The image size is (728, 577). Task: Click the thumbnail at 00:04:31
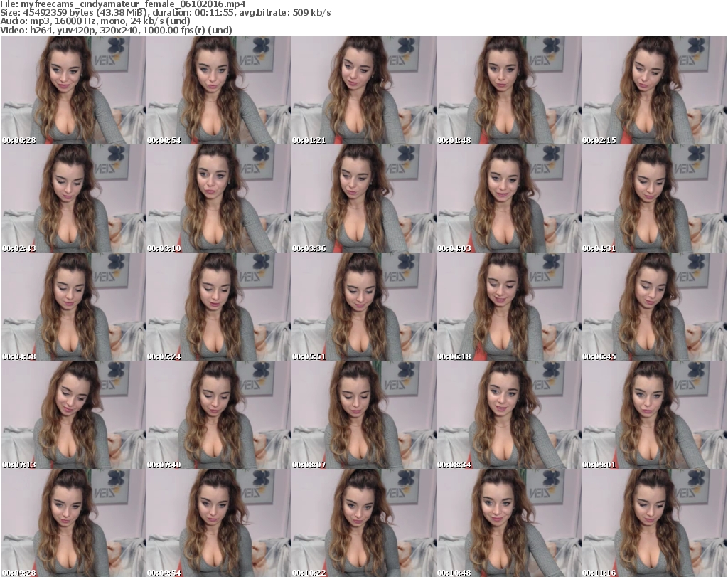[654, 198]
